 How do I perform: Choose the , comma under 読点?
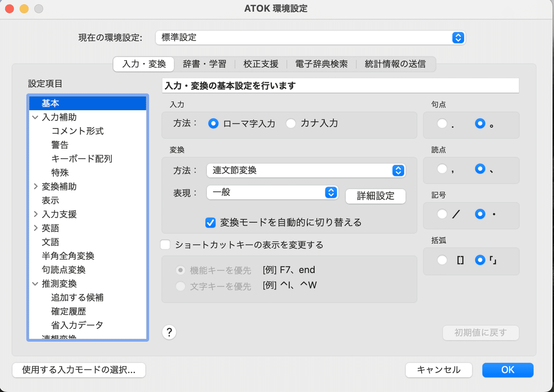[x=442, y=169]
